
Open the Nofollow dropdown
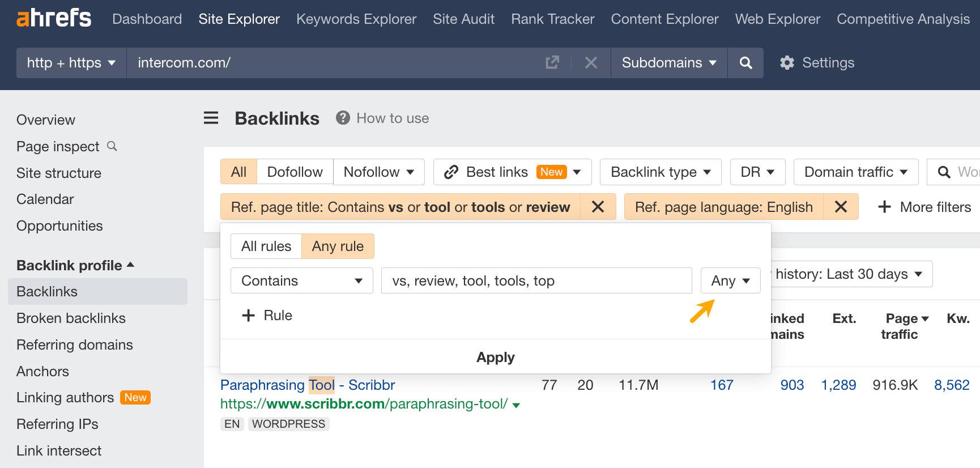coord(378,172)
